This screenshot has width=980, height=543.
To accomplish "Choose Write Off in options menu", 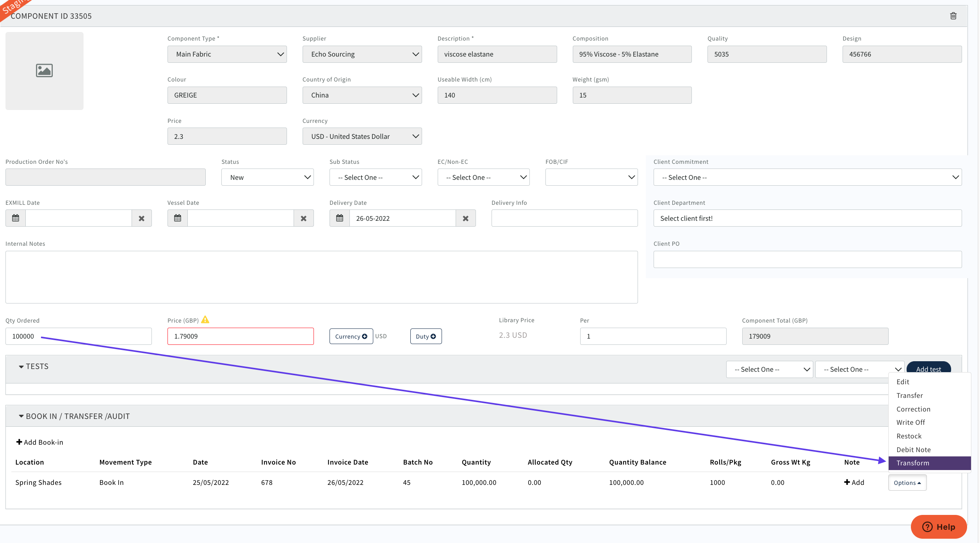I will click(x=911, y=422).
